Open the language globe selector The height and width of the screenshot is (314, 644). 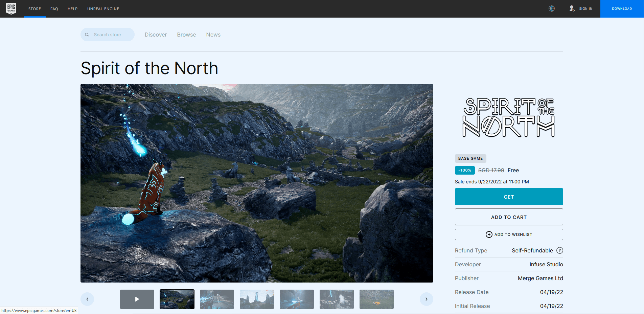(552, 8)
